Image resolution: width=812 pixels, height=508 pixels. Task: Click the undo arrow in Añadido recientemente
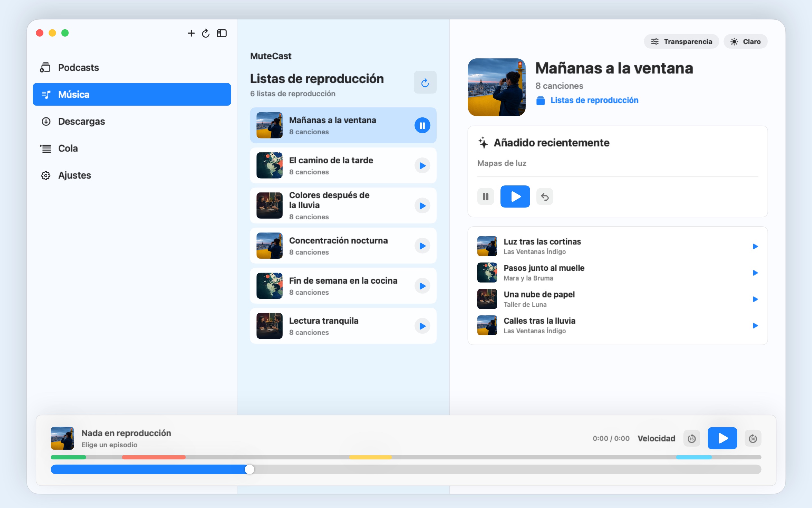(545, 196)
